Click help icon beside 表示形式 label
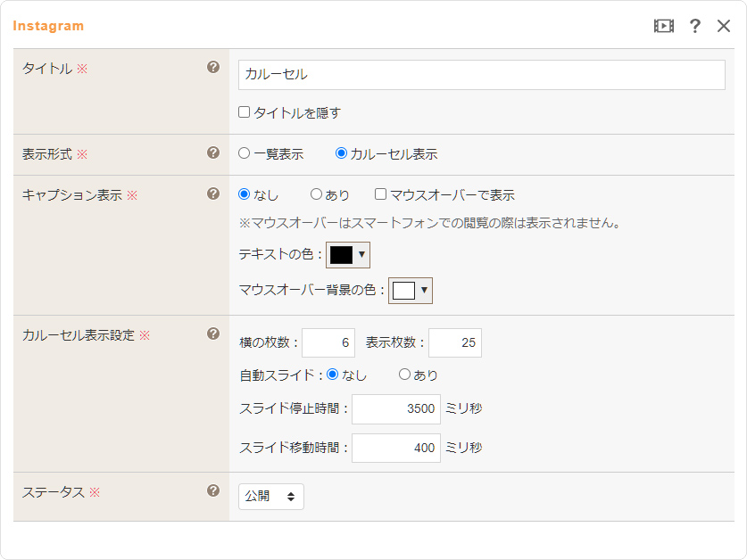Image resolution: width=747 pixels, height=560 pixels. pyautogui.click(x=213, y=152)
